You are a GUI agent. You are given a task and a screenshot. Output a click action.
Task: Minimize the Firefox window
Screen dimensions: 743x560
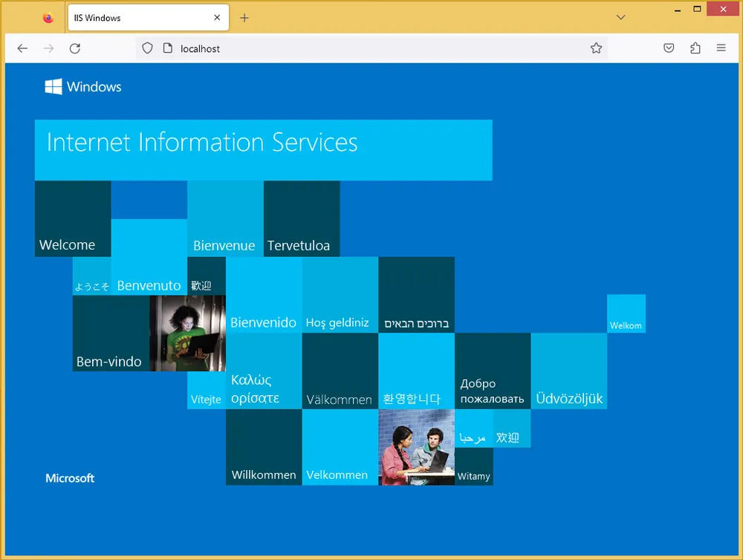[678, 9]
